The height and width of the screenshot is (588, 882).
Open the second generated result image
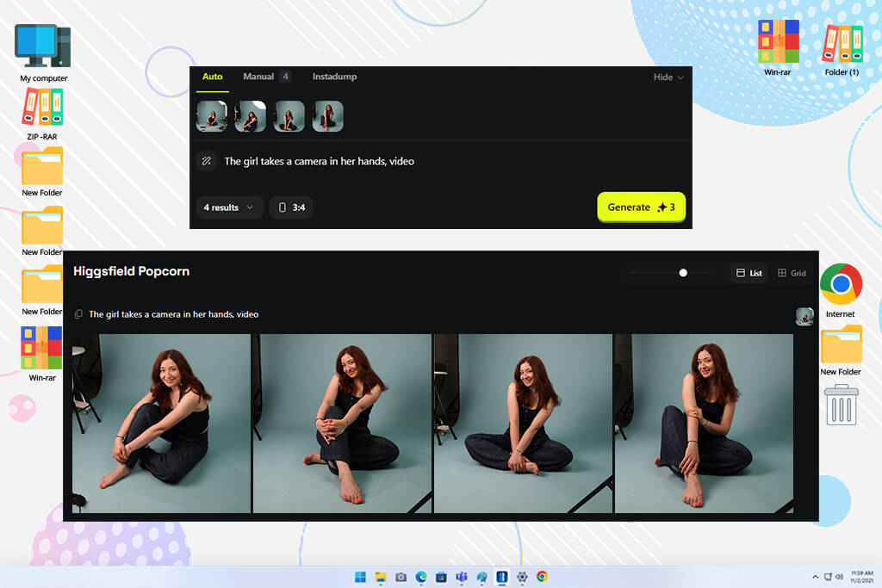pos(342,424)
